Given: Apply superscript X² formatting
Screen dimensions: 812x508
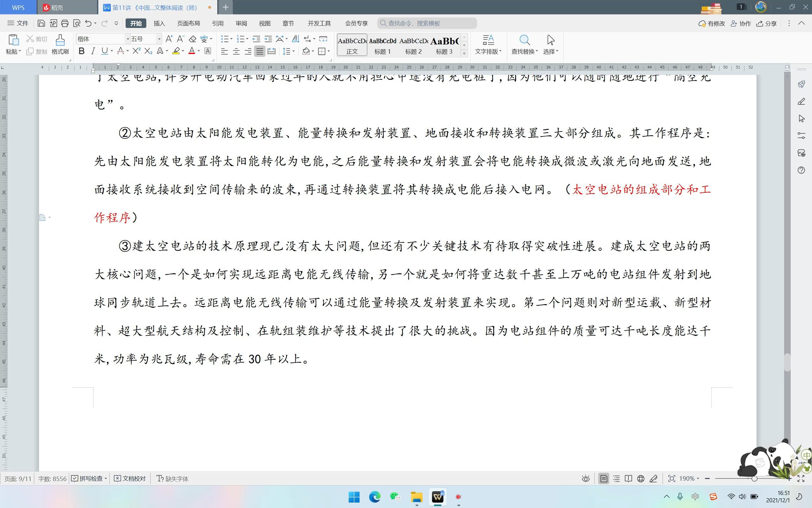Looking at the screenshot, I should point(136,51).
